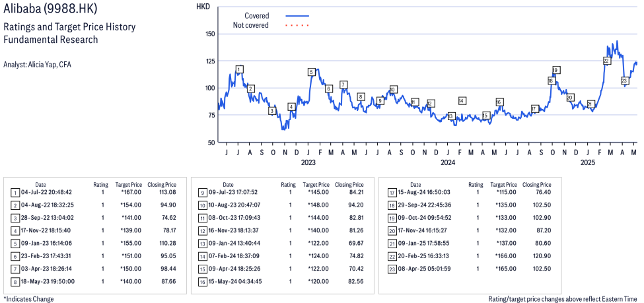Click chart marker 9 on the price line
This screenshot has height=303, width=644.
[x=380, y=100]
